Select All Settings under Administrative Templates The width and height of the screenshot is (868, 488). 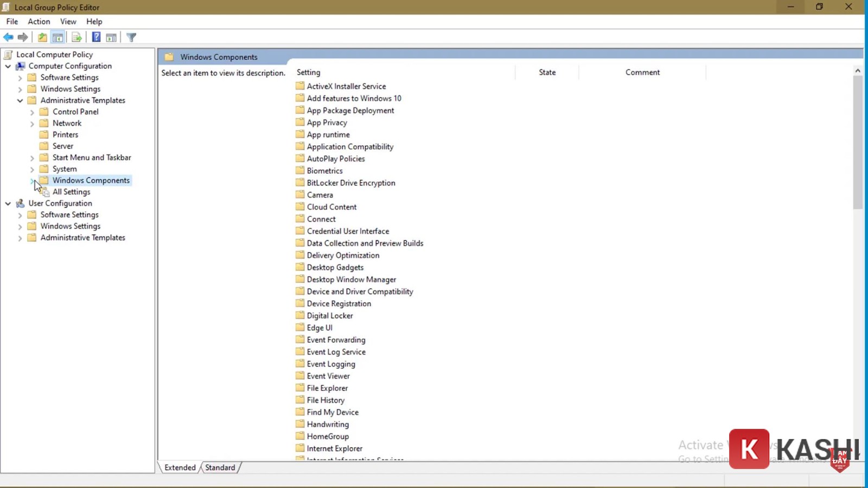pos(72,191)
